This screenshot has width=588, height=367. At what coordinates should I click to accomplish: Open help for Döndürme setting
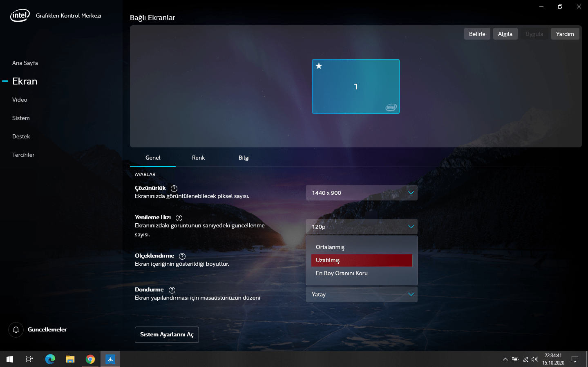tap(172, 290)
